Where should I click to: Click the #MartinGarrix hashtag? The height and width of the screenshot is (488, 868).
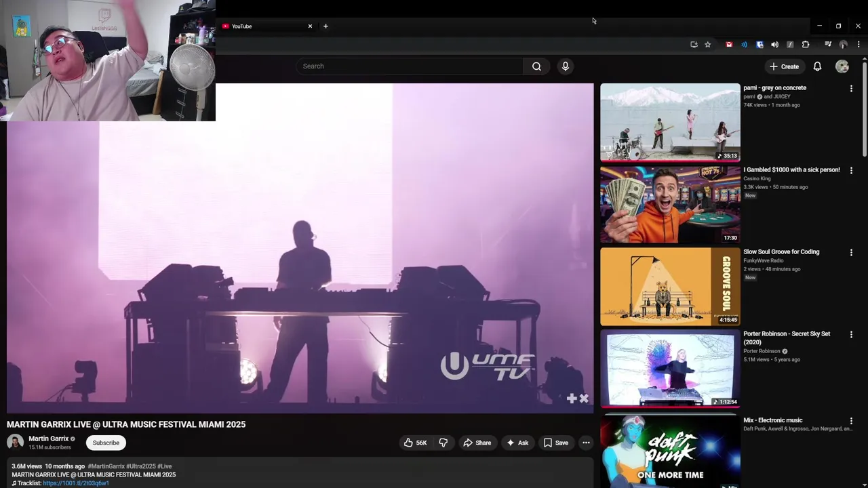coord(106,466)
